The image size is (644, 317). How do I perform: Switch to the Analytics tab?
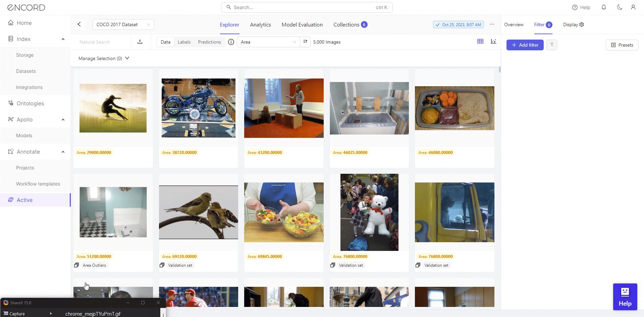coord(260,24)
